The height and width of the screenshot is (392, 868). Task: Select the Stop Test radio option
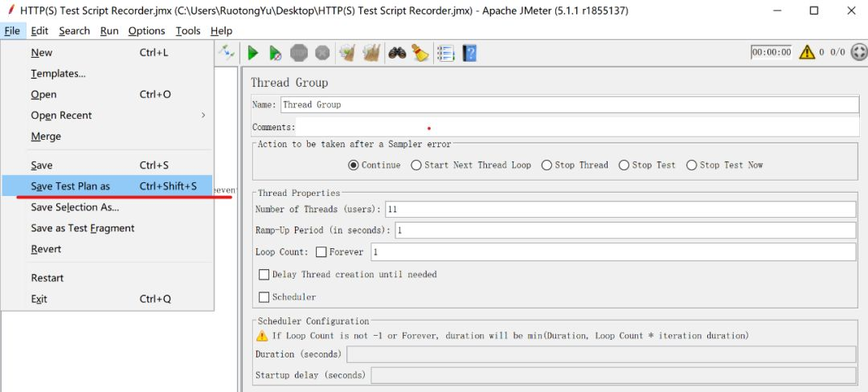(x=646, y=165)
